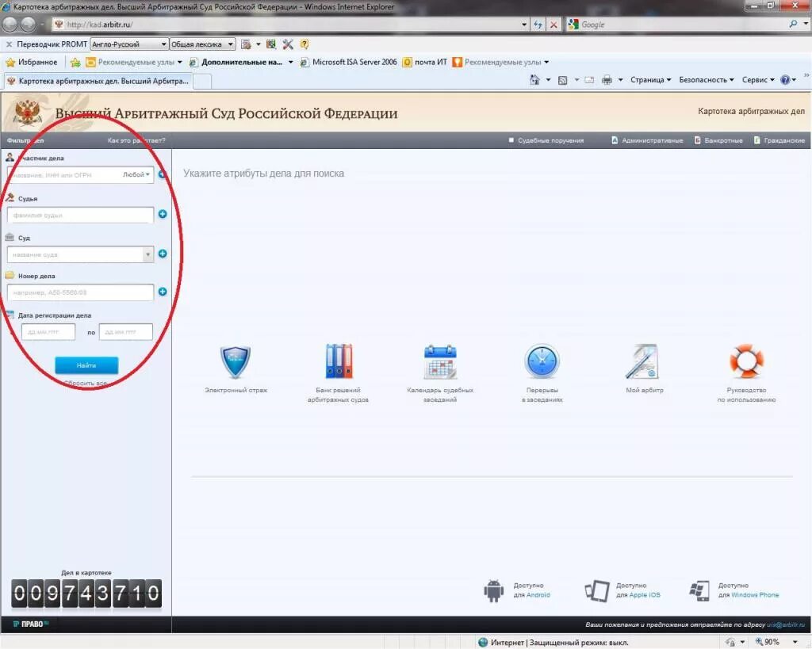Click the case number input field

pos(80,292)
